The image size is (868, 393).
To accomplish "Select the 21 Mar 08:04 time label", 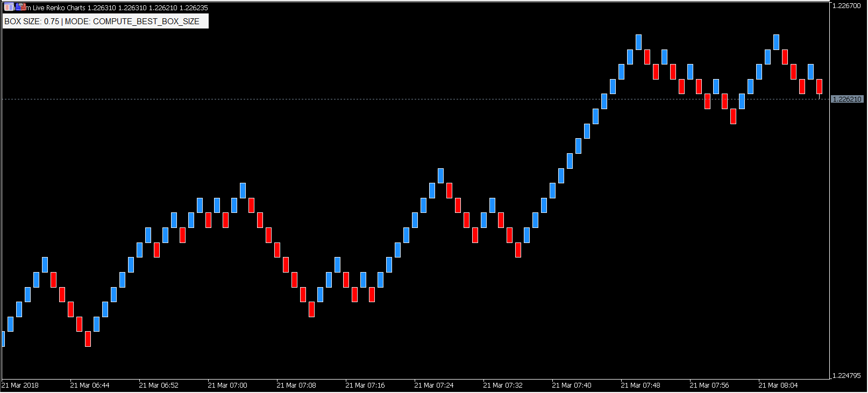I will click(778, 385).
